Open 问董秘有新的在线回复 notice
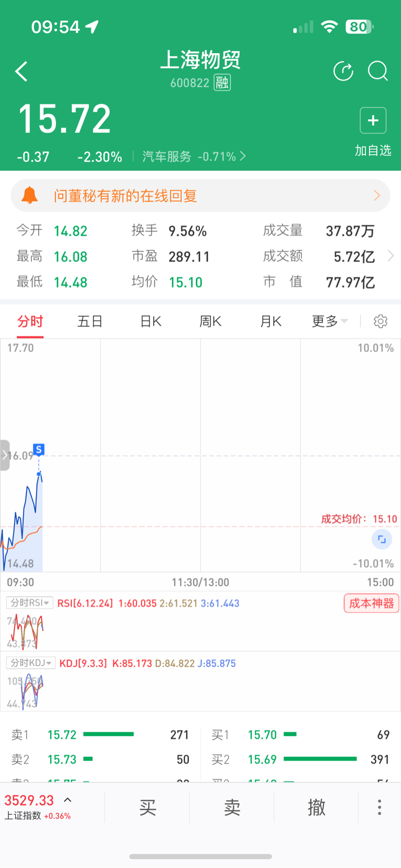 coord(200,196)
